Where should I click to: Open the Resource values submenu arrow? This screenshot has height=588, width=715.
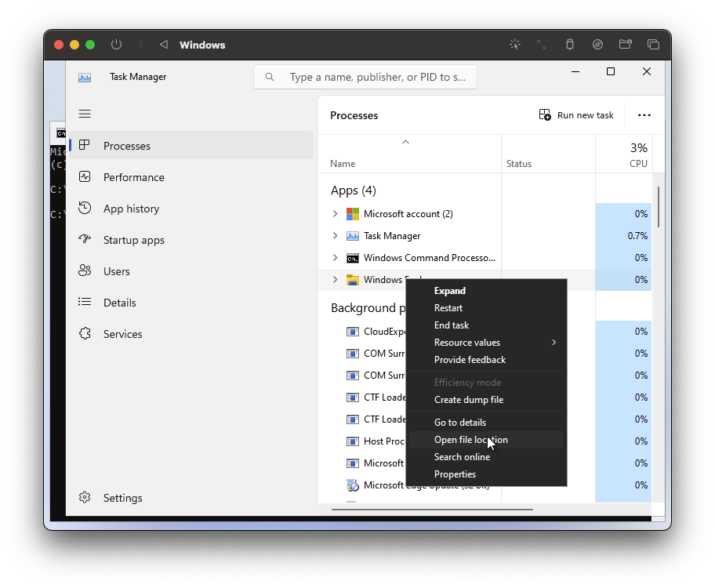554,343
